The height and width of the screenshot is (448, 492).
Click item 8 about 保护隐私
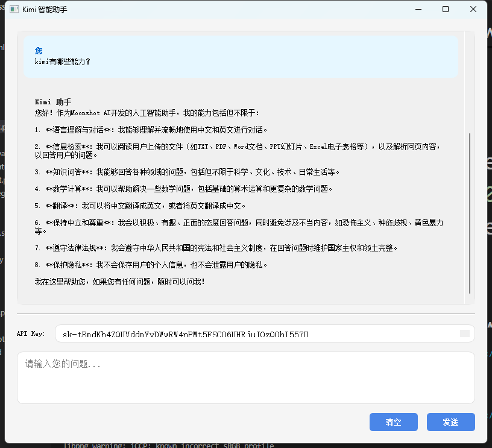point(151,265)
